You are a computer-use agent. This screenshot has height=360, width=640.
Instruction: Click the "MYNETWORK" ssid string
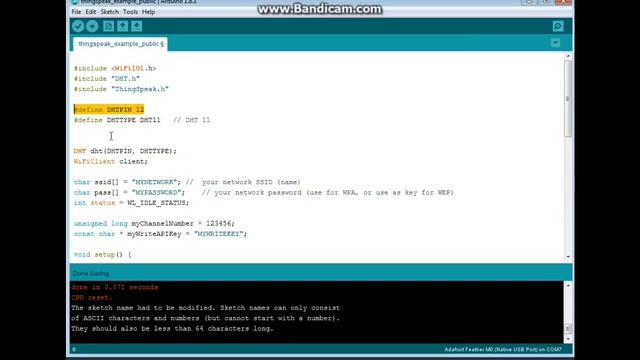154,182
